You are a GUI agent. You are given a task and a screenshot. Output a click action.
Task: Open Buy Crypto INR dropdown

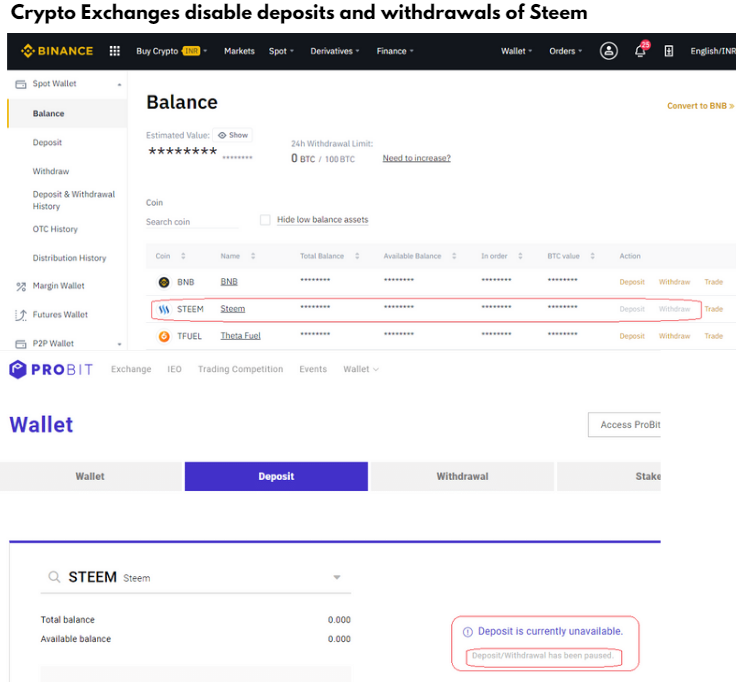click(x=171, y=51)
